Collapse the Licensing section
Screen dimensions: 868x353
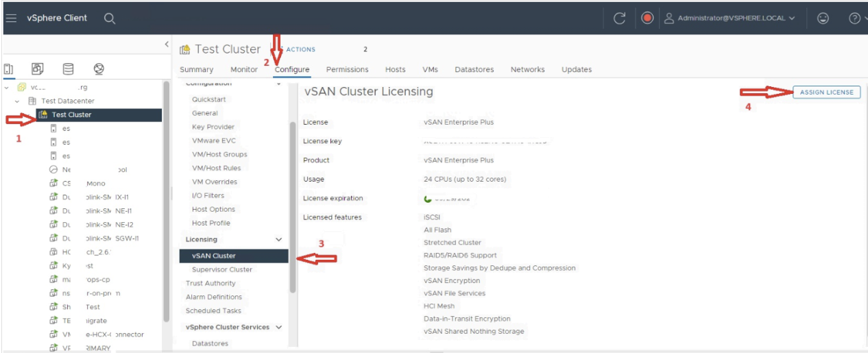(x=278, y=240)
